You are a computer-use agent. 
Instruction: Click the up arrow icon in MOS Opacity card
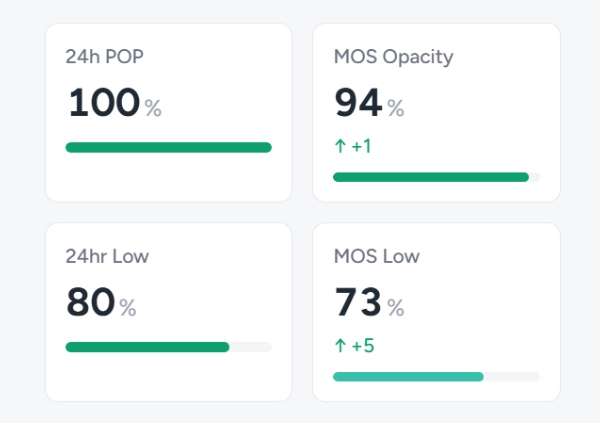click(340, 147)
